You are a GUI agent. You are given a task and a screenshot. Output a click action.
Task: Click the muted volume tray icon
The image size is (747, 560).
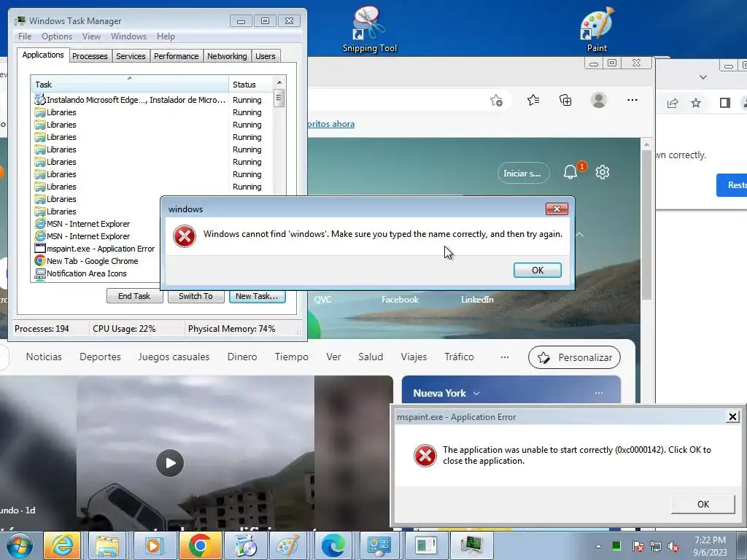673,546
